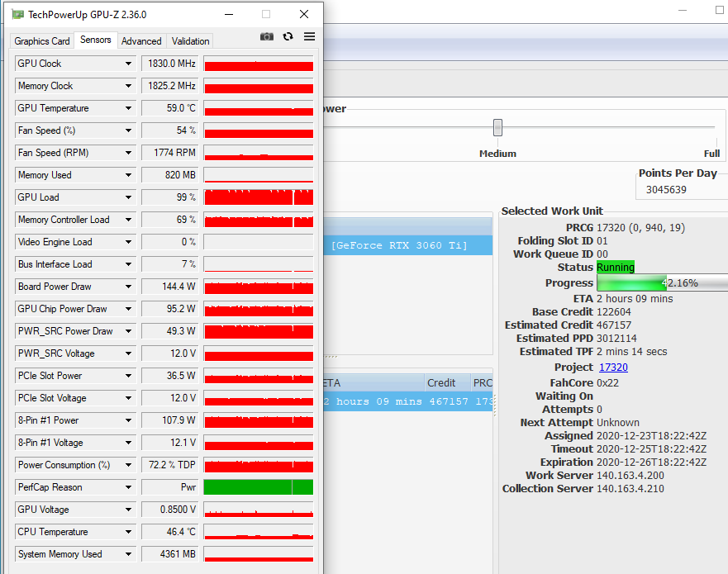
Task: Click the folding power slider handle at Medium
Action: coord(497,127)
